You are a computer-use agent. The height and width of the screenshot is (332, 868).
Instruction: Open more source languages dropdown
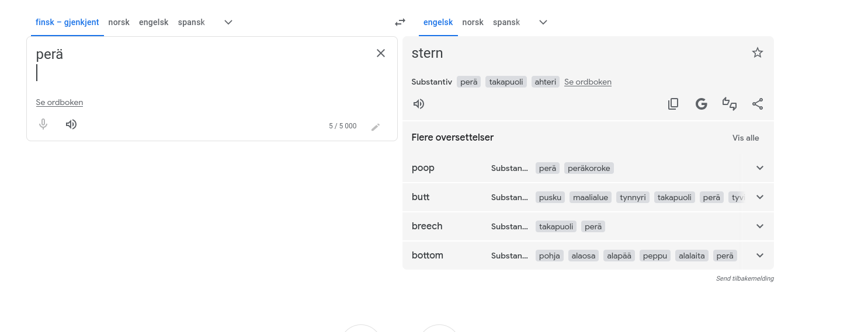point(228,22)
